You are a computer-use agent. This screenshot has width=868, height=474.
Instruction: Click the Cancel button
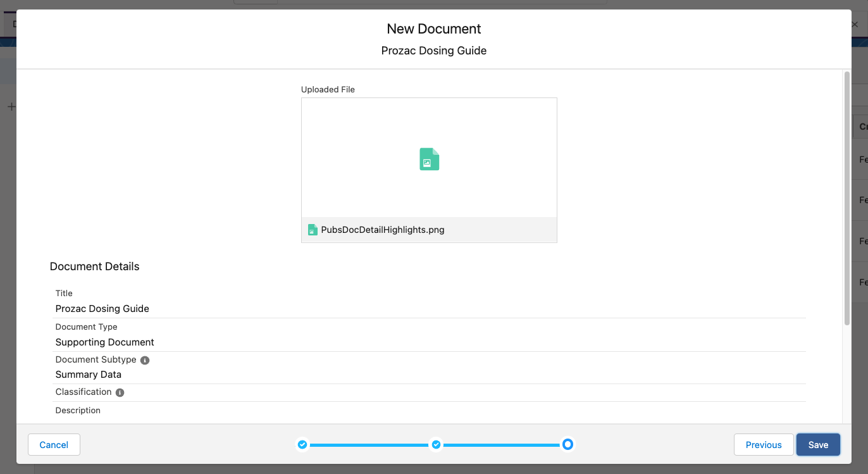54,445
